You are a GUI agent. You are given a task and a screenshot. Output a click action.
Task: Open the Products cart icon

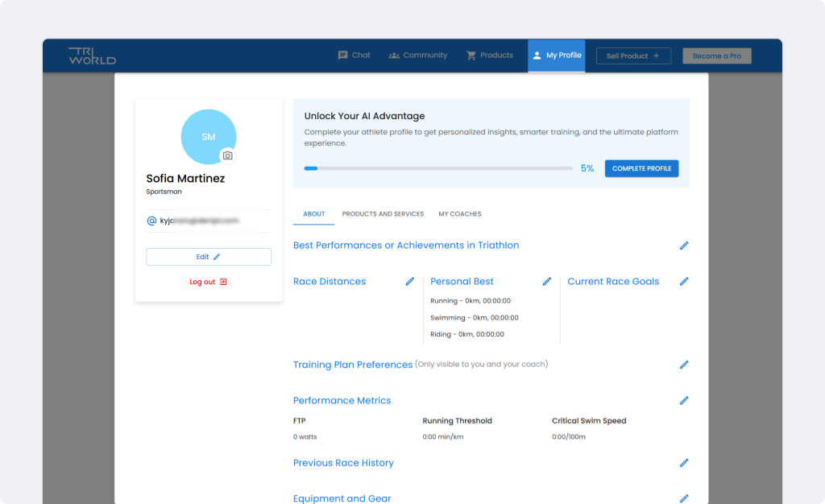471,55
